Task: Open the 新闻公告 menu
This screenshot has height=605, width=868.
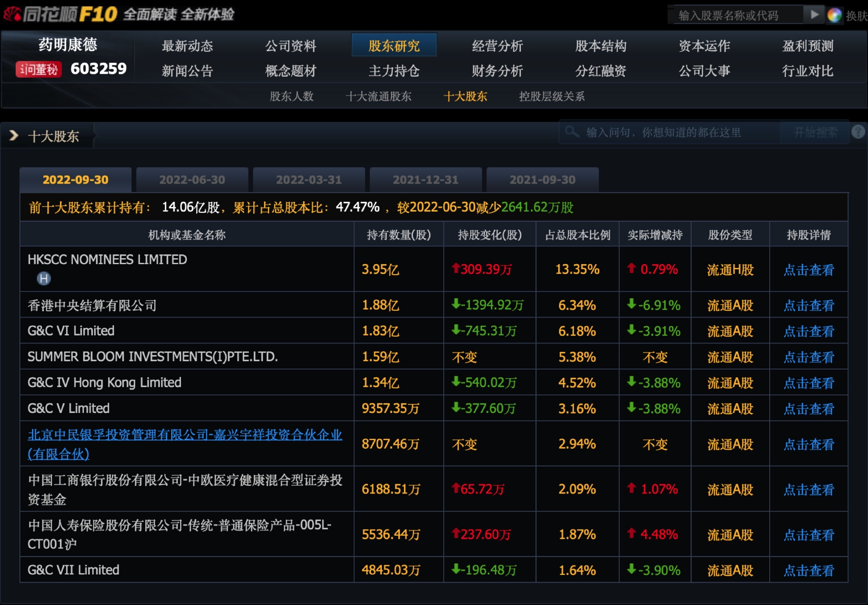Action: [x=187, y=71]
